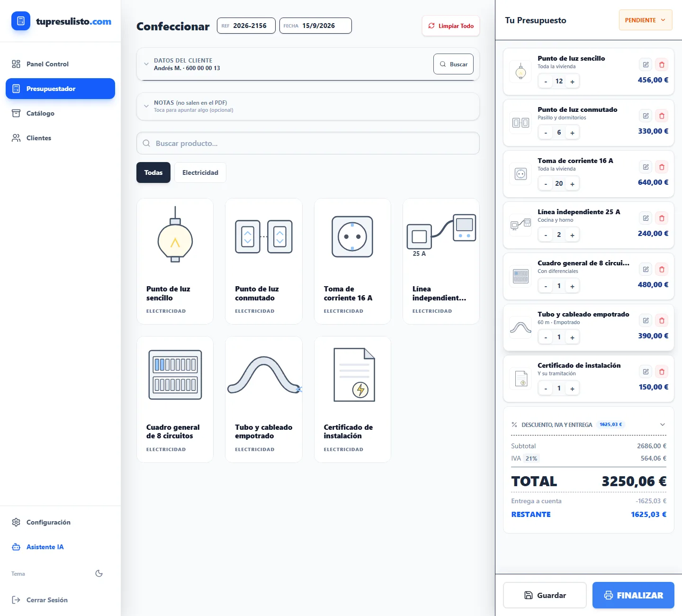Image resolution: width=682 pixels, height=616 pixels.
Task: Delete Punto de luz conmutado line
Action: pyautogui.click(x=662, y=116)
